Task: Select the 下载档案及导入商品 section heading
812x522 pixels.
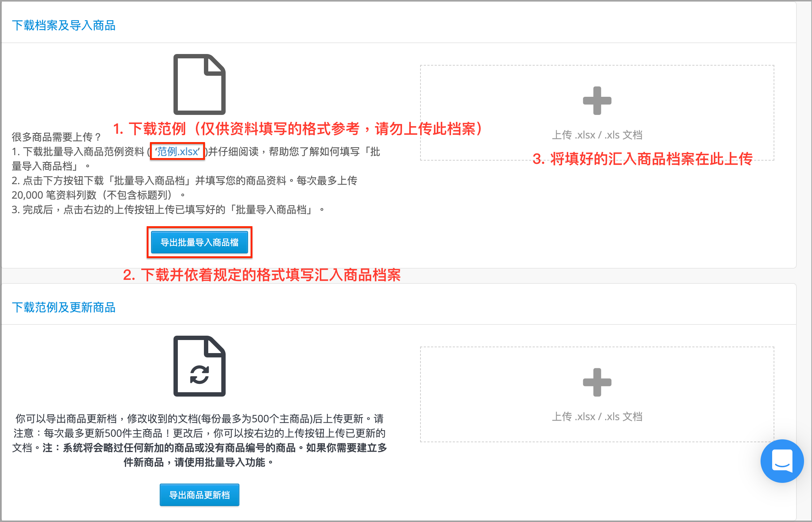Action: tap(64, 25)
